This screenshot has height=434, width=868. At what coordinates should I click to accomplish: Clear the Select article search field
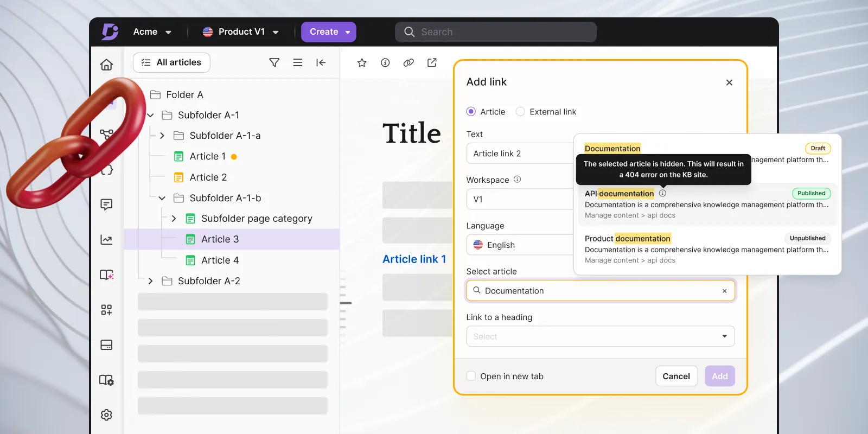[724, 291]
